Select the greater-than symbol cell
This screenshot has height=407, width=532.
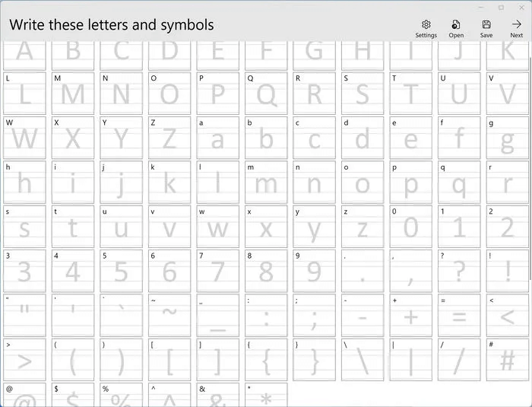tap(24, 359)
